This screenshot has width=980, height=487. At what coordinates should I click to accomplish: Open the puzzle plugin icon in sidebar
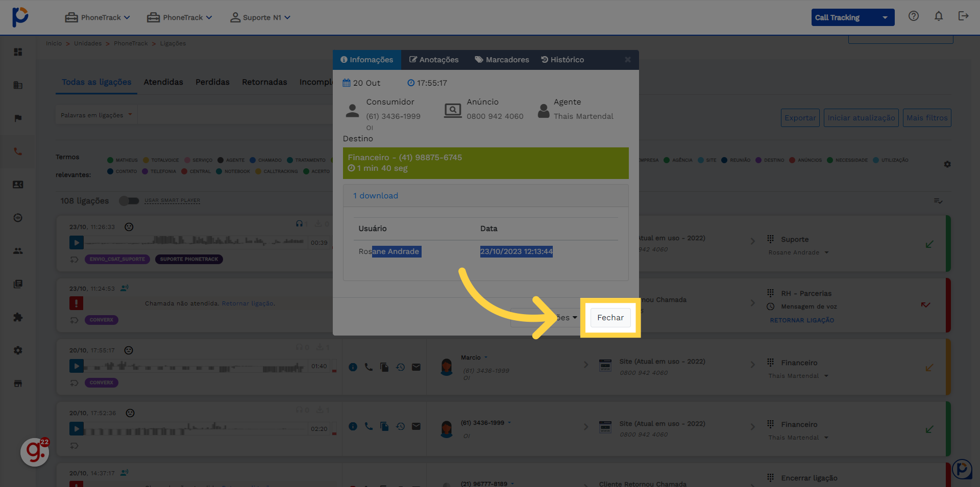click(18, 317)
